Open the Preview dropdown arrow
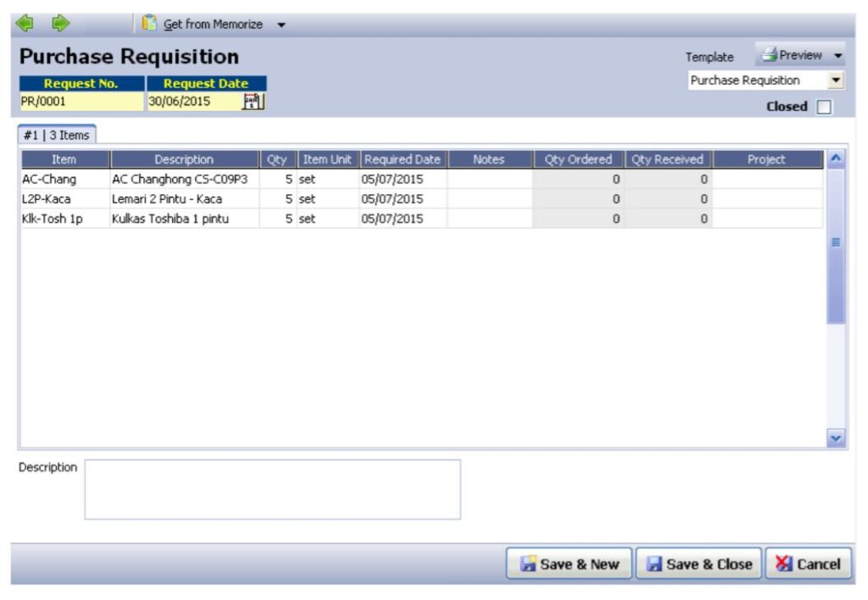Image resolution: width=868 pixels, height=600 pixels. click(x=838, y=56)
